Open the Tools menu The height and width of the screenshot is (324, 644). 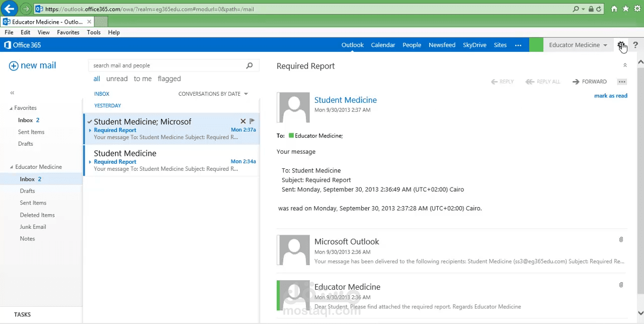tap(94, 32)
